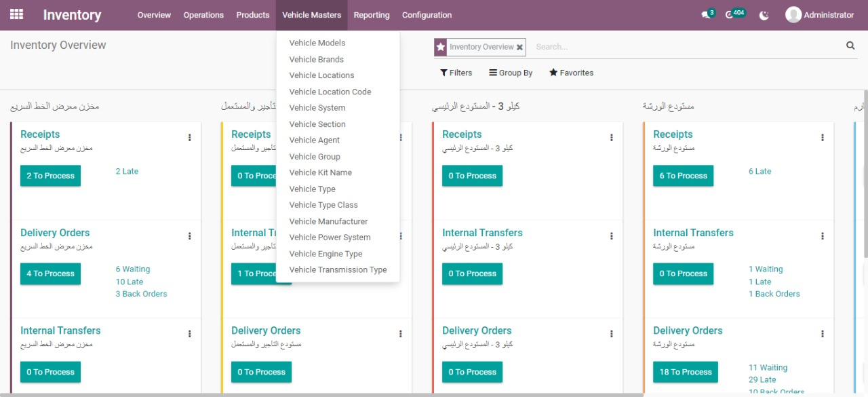This screenshot has width=868, height=397.
Task: Select Vehicle Brands from menu
Action: 316,59
